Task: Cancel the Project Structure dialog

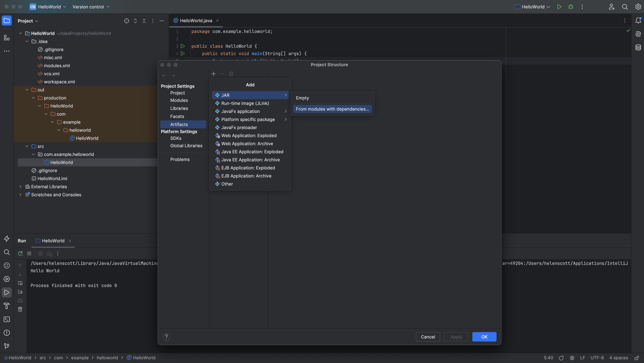Action: pyautogui.click(x=428, y=337)
